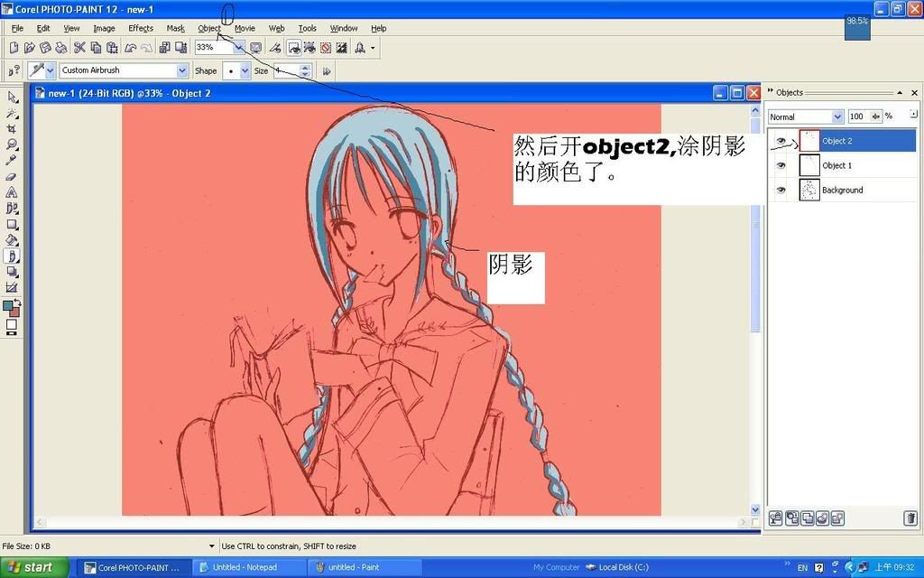The width and height of the screenshot is (924, 578).
Task: Select the Object 1 thumbnail in Objects docker
Action: tap(809, 166)
